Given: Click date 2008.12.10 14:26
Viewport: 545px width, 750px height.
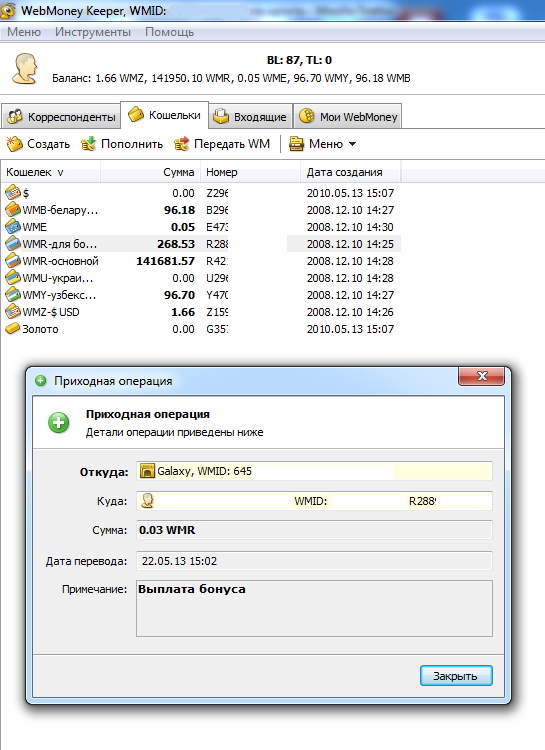Looking at the screenshot, I should coord(350,312).
